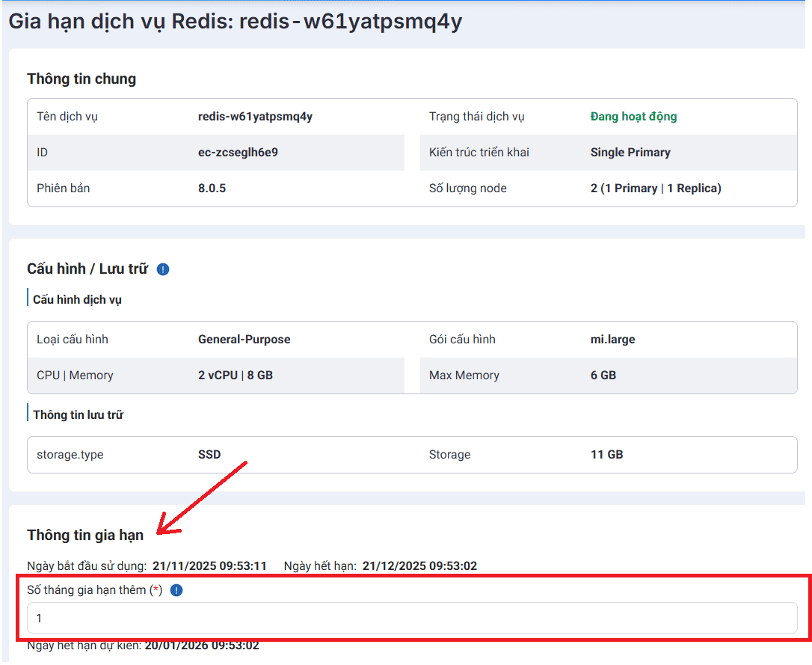Click the Max Memory 6 GB value
The image size is (812, 665).
click(603, 376)
